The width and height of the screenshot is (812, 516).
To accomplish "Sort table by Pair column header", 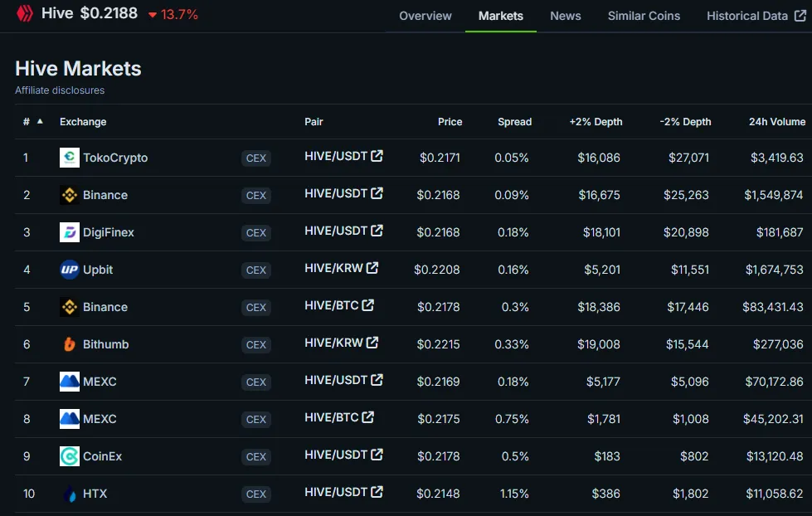I will coord(314,122).
